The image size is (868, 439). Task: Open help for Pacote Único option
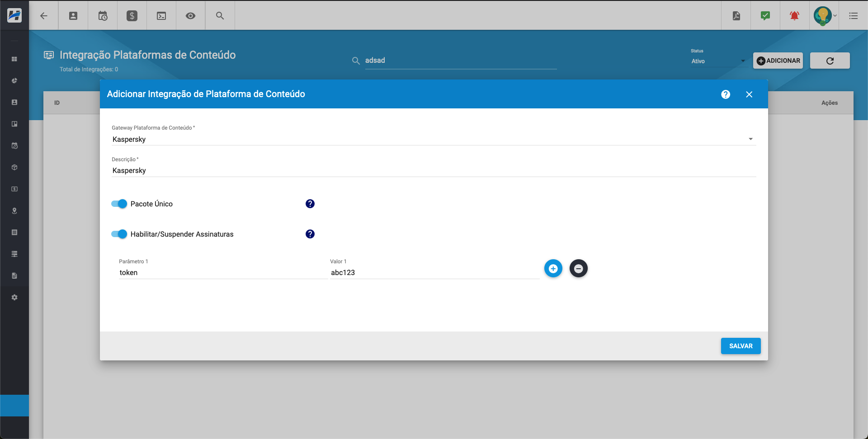pyautogui.click(x=310, y=204)
